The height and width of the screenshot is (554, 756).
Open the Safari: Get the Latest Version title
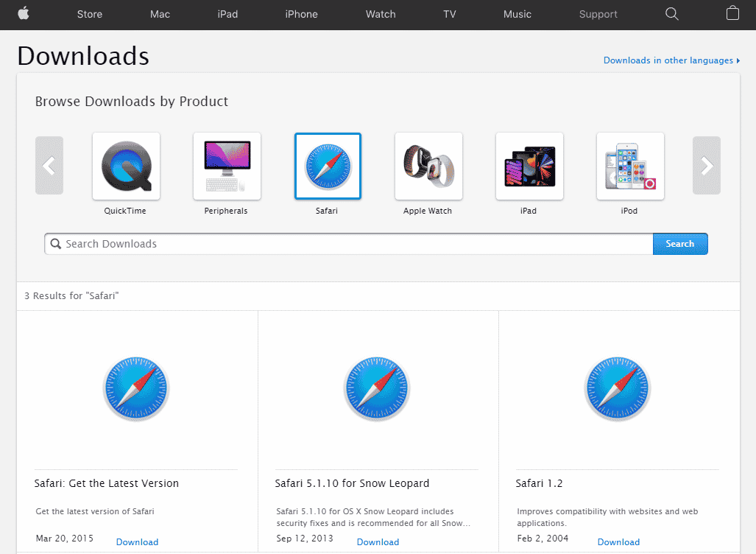(x=107, y=483)
